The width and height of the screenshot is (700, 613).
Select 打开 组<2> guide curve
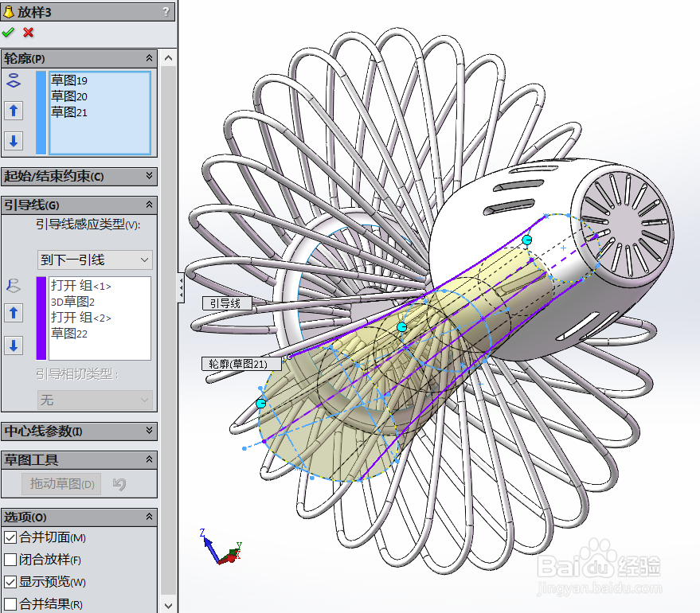(x=80, y=318)
